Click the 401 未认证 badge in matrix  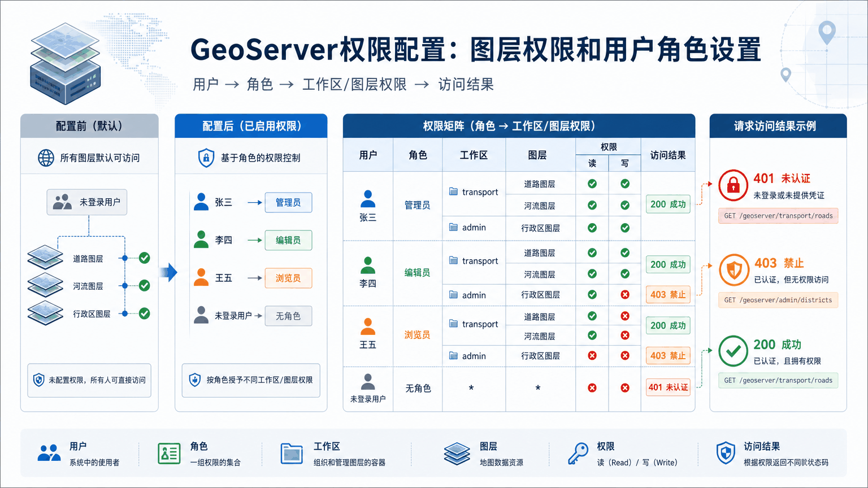coord(668,387)
